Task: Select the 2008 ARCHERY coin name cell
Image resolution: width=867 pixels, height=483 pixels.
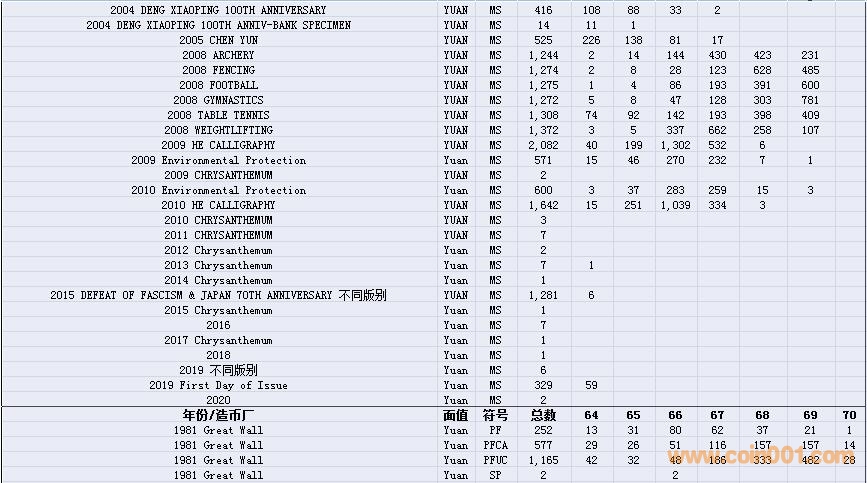Action: (x=218, y=55)
